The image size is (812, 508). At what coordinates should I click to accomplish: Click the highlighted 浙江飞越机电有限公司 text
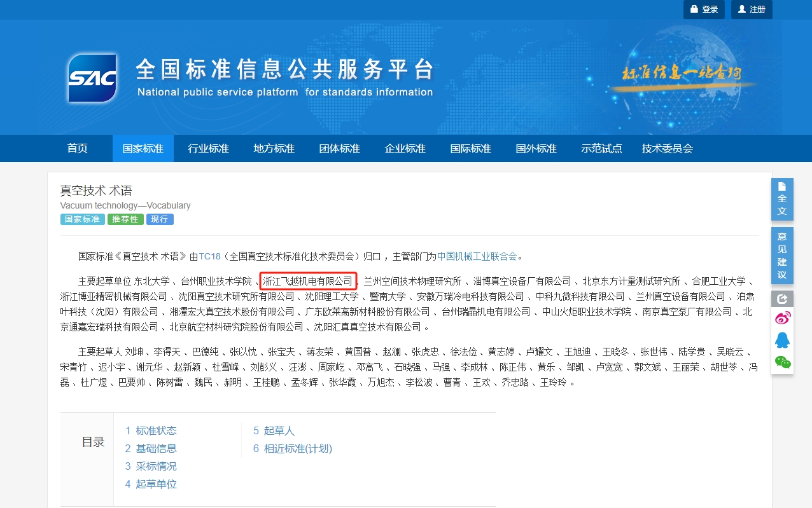pyautogui.click(x=307, y=281)
